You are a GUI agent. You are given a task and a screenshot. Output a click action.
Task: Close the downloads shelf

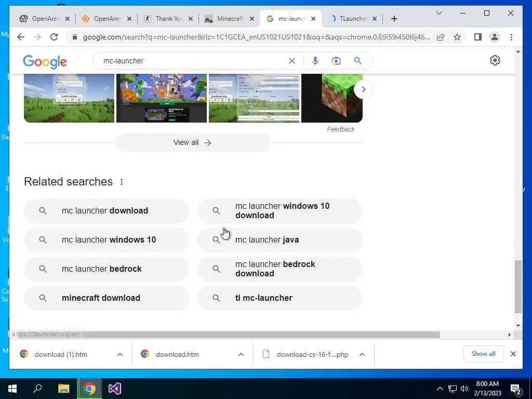(x=513, y=354)
